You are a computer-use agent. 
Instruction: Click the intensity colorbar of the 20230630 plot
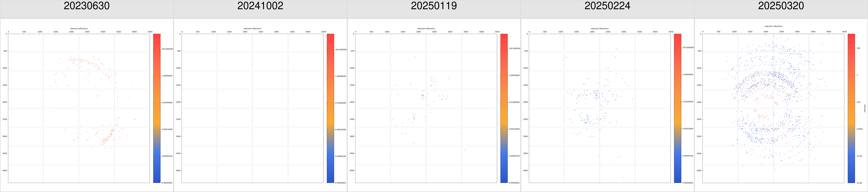coord(157,108)
